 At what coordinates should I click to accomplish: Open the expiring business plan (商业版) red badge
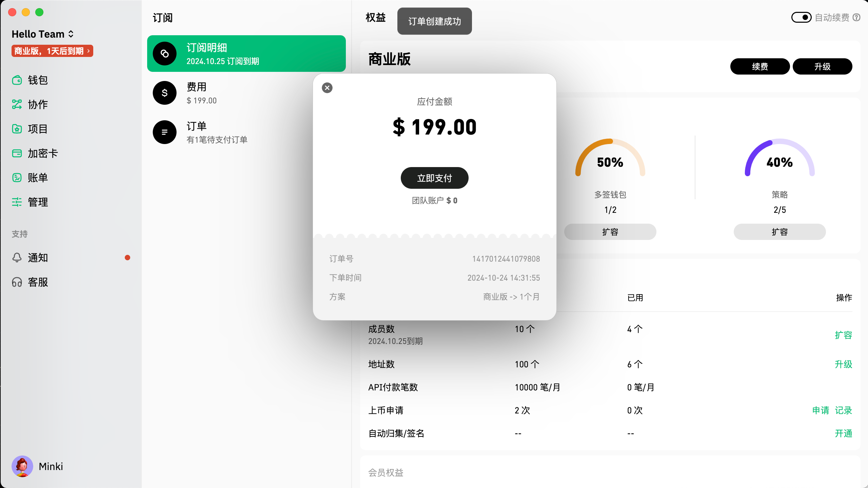point(52,51)
